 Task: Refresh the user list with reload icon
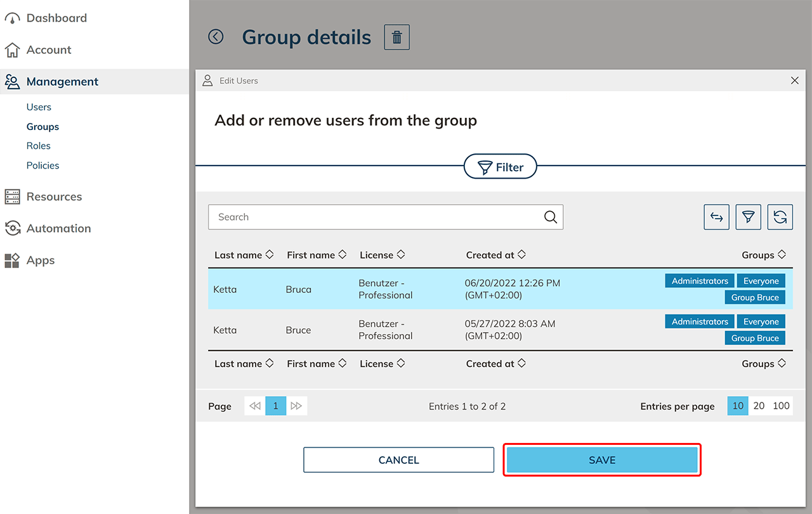click(x=780, y=217)
